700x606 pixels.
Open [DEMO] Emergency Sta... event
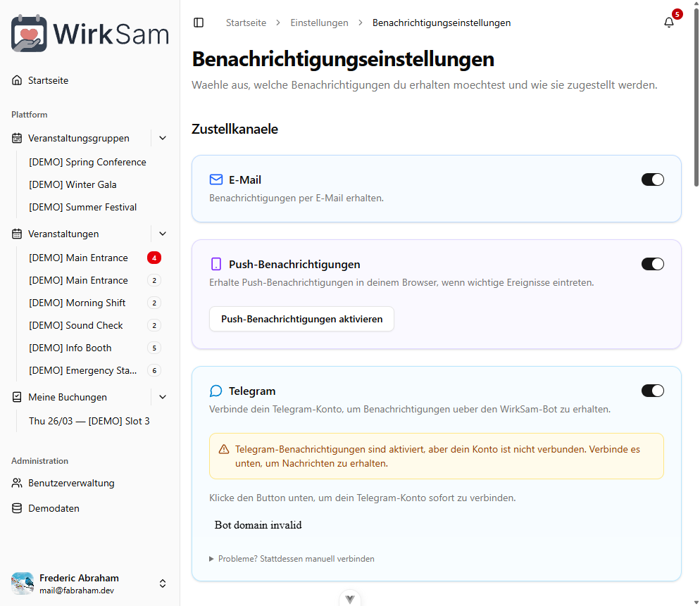point(83,370)
